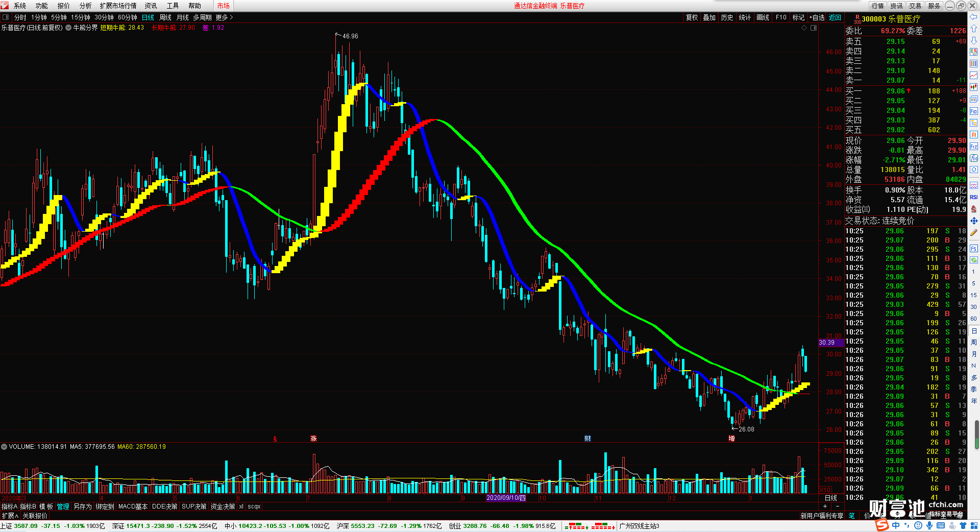Open the 工具 menu
The image size is (980, 532).
click(x=173, y=6)
